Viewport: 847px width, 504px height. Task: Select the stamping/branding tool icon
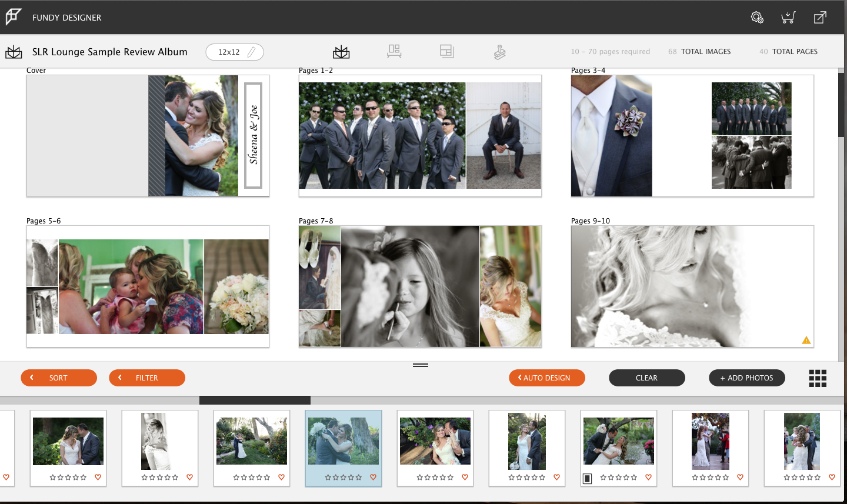[499, 51]
